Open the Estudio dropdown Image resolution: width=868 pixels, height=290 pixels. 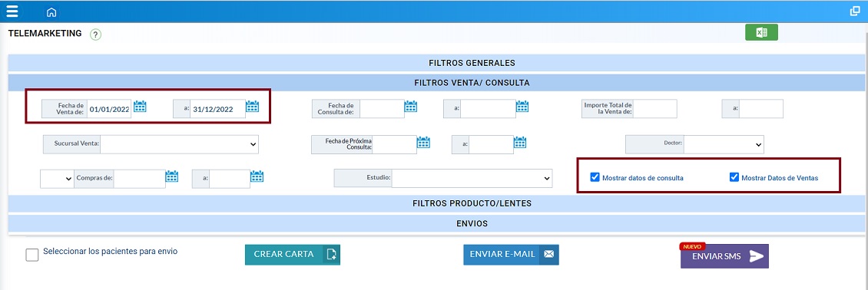click(x=472, y=178)
